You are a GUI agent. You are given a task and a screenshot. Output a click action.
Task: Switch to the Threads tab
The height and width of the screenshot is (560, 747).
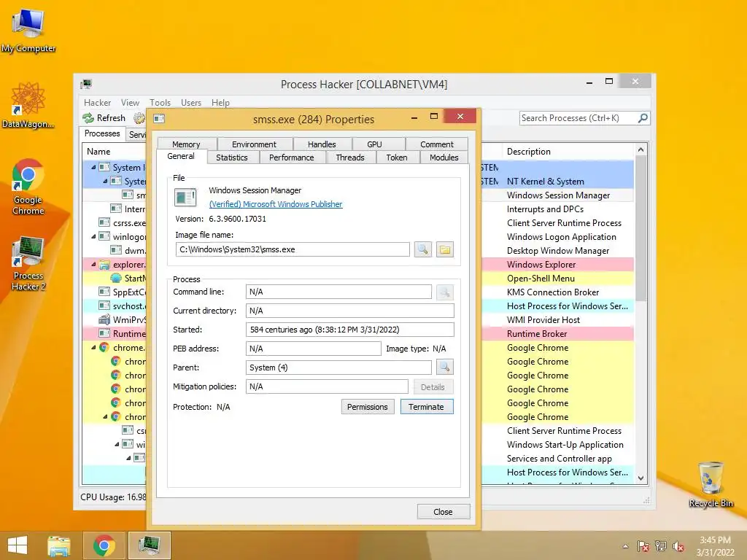pyautogui.click(x=350, y=157)
